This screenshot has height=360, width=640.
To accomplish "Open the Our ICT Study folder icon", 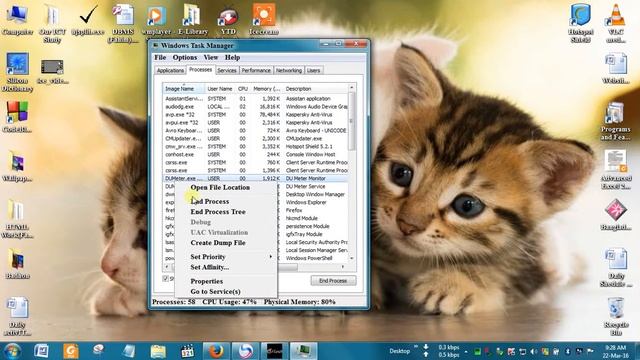I will tap(52, 24).
